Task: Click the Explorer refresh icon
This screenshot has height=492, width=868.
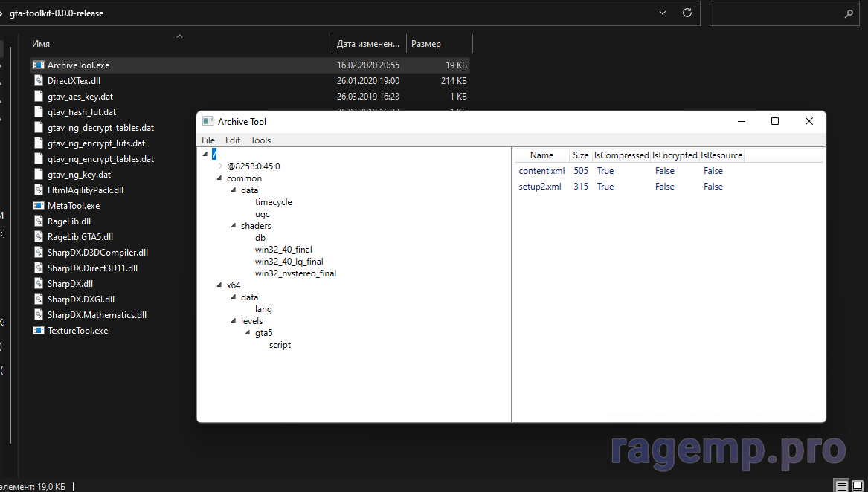Action: click(687, 13)
